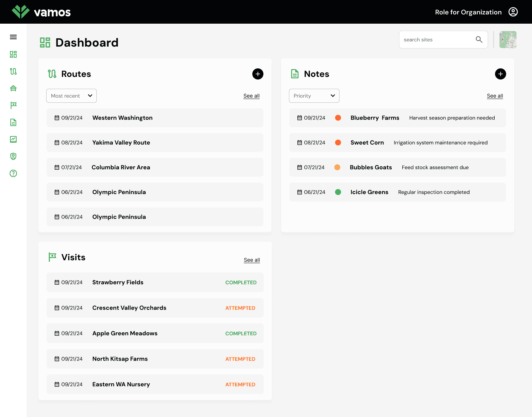Click ATTEMPTED status on North Kitsap Farms
Screen dimensions: 532x417
tap(241, 359)
